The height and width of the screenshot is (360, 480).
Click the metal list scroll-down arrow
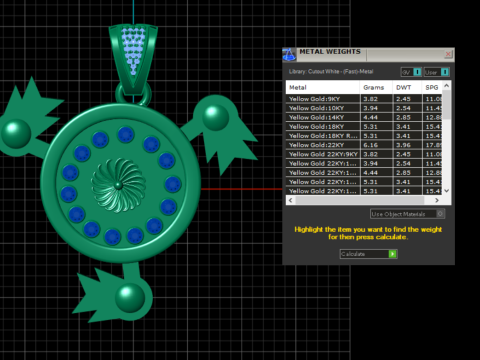pyautogui.click(x=447, y=191)
